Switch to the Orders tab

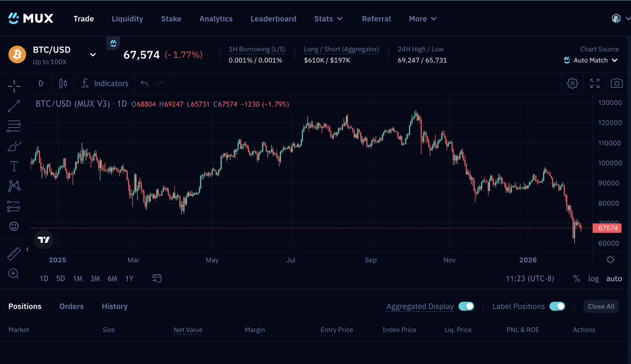(72, 306)
